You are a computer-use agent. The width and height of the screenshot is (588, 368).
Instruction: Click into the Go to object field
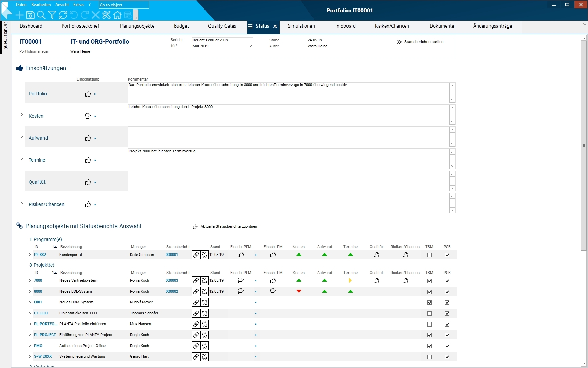click(124, 5)
